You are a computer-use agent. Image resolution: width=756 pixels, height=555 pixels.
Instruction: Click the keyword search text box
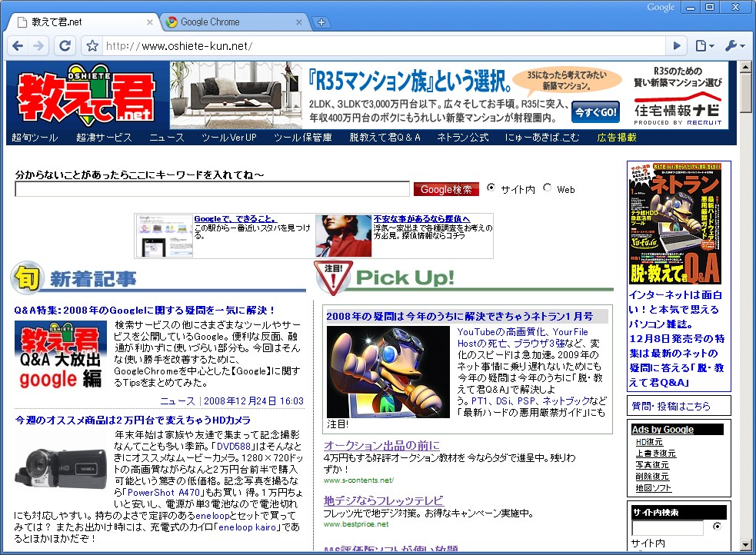[212, 189]
